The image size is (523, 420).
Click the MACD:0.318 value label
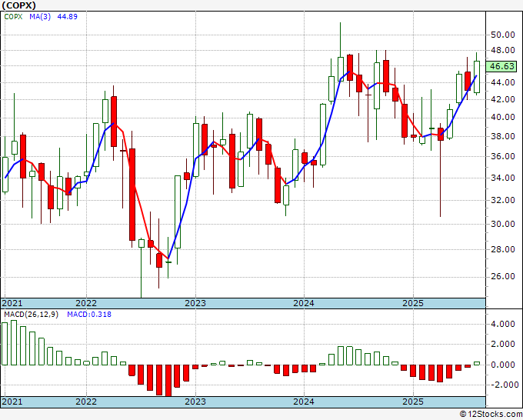89,315
